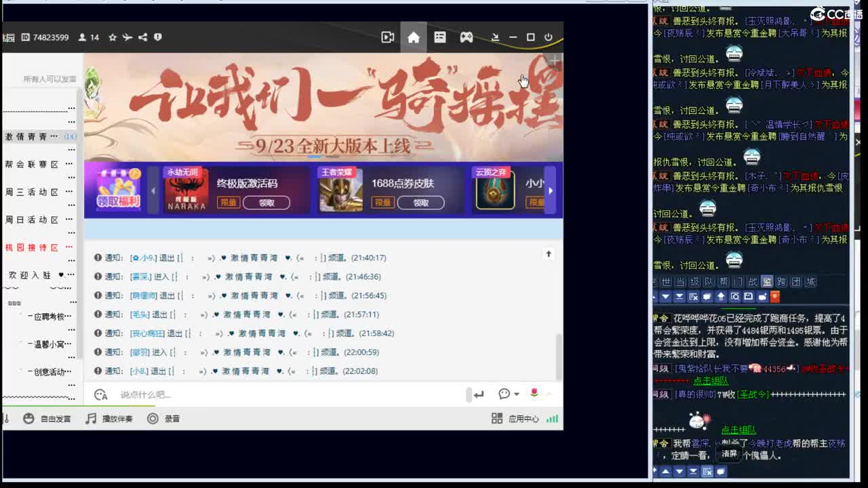Click username 小8 in last notification
This screenshot has height=488, width=868.
point(139,371)
